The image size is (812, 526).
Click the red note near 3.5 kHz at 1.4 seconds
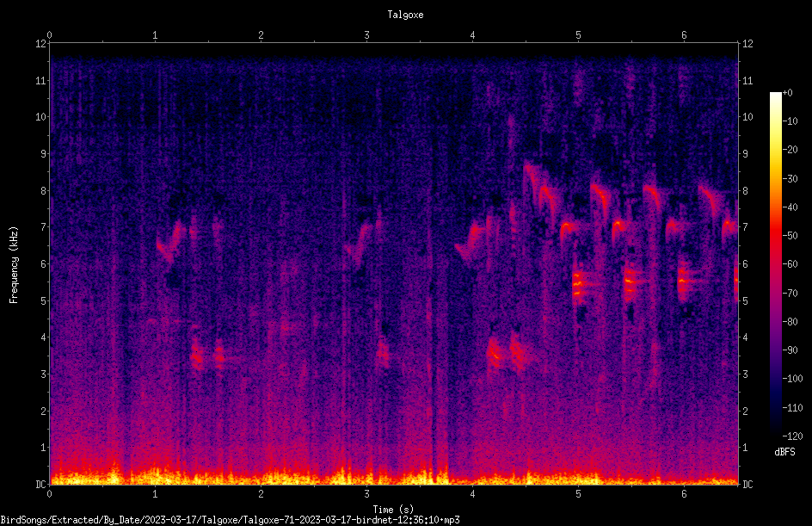[197, 355]
